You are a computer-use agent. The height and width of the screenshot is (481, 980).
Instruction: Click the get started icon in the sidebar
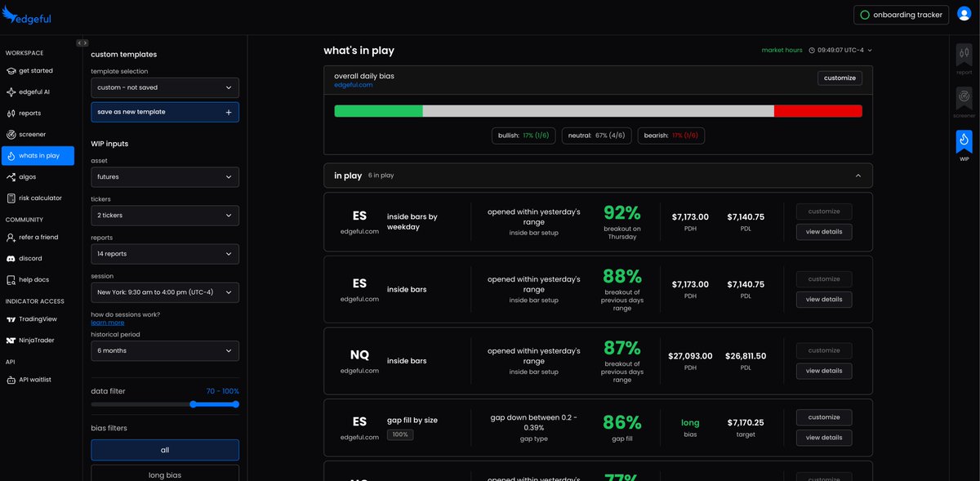pyautogui.click(x=11, y=71)
